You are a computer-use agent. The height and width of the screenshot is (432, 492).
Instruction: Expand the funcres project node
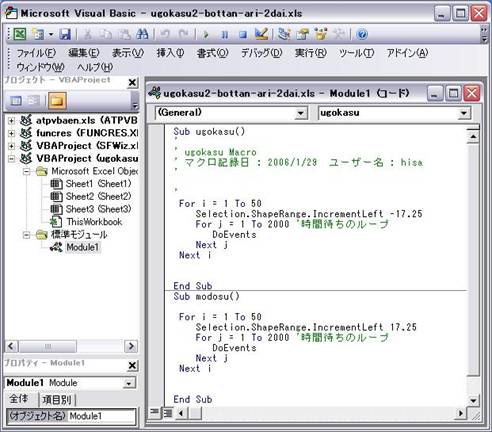tap(11, 133)
